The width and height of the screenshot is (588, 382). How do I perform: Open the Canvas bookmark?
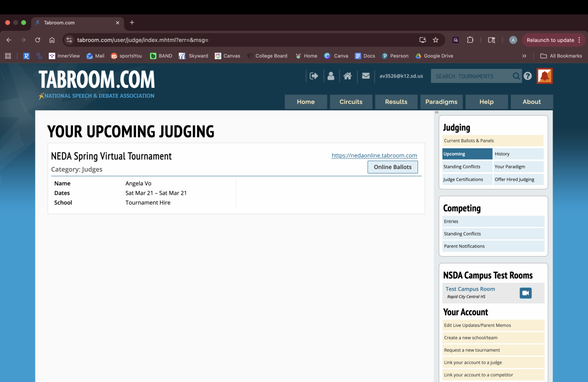click(x=227, y=56)
